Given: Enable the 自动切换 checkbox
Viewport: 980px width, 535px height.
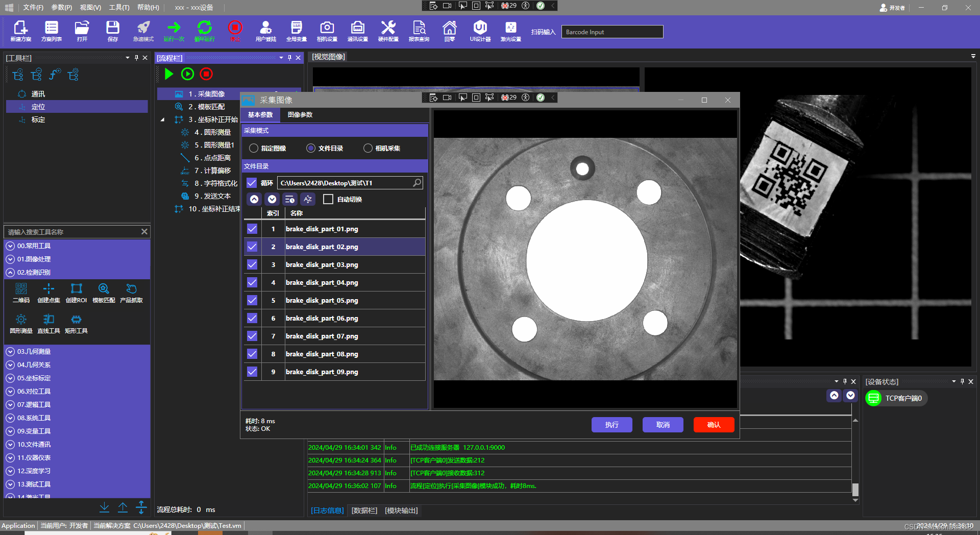Looking at the screenshot, I should pos(328,199).
